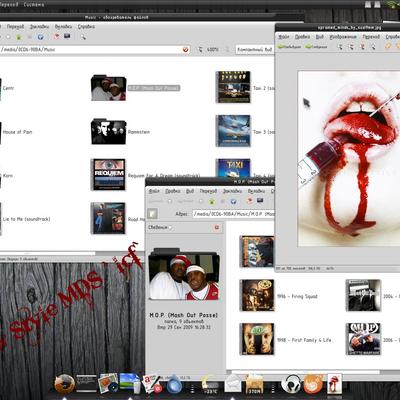Open forward-history dropdown arrow in M.O.P. window
Screen dimensions: 400x400
[201, 201]
